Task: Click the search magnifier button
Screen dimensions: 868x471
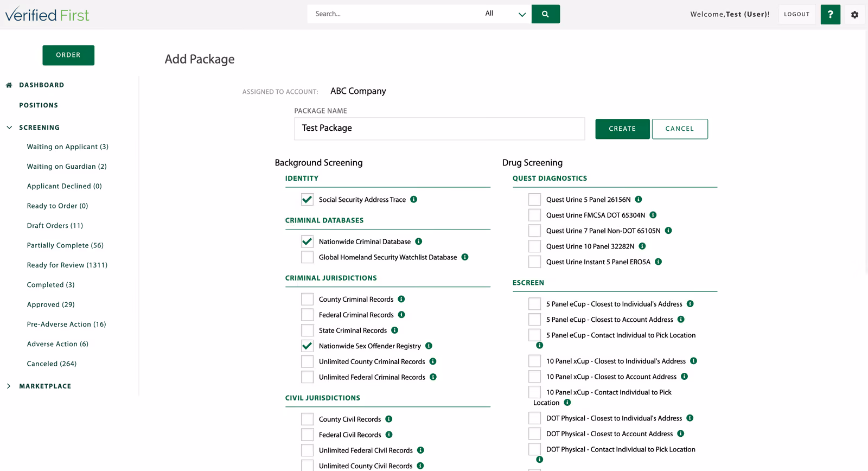Action: [x=545, y=14]
